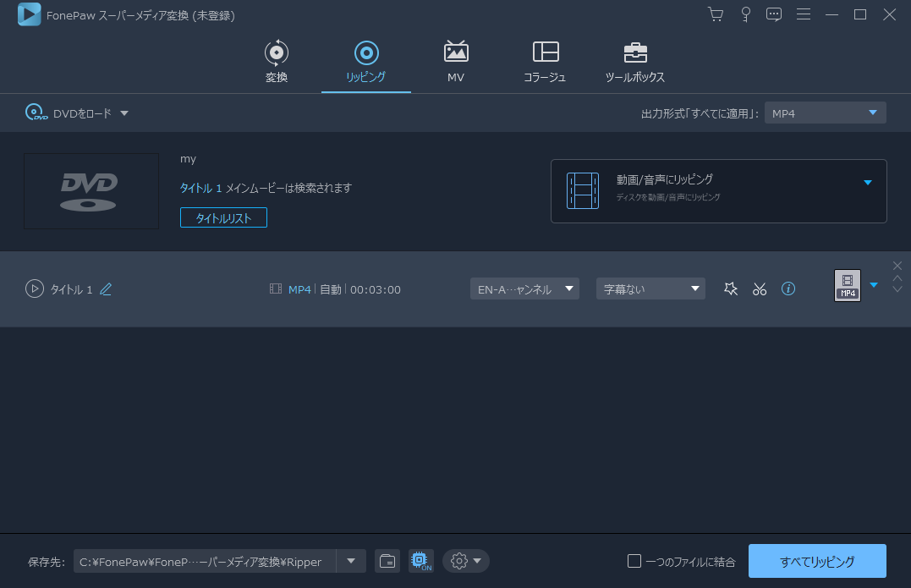
Task: Open the gear settings dropdown
Action: tap(466, 561)
